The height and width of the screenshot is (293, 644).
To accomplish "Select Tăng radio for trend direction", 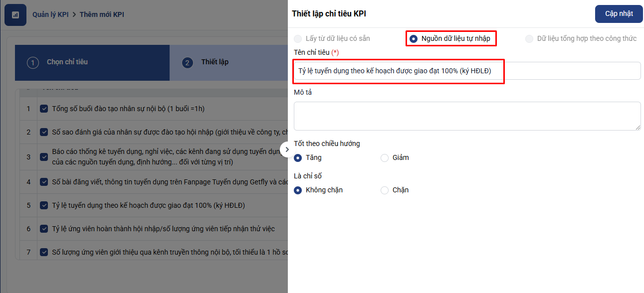I will 298,158.
